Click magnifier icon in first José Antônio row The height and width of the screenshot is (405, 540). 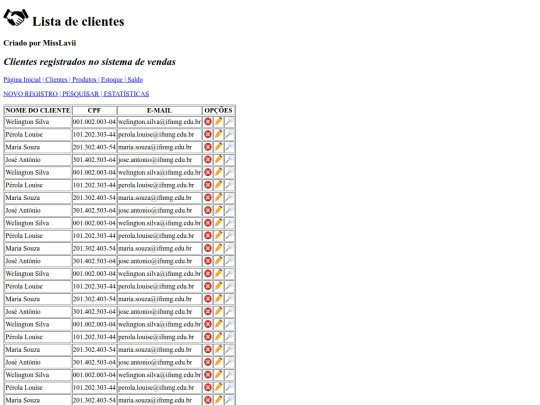coord(229,159)
